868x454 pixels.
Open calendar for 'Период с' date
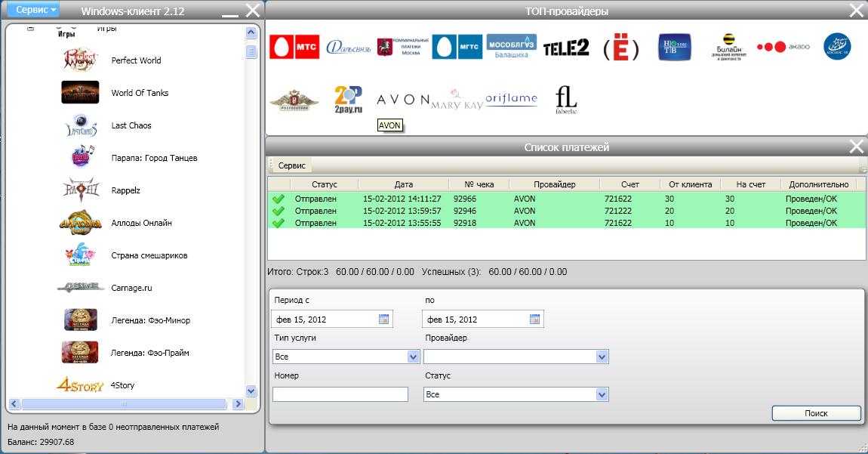[x=383, y=319]
